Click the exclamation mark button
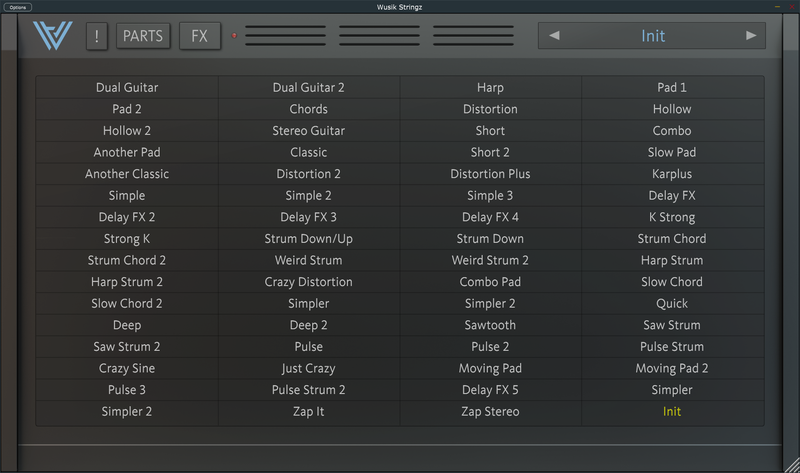The image size is (800, 473). (x=96, y=36)
